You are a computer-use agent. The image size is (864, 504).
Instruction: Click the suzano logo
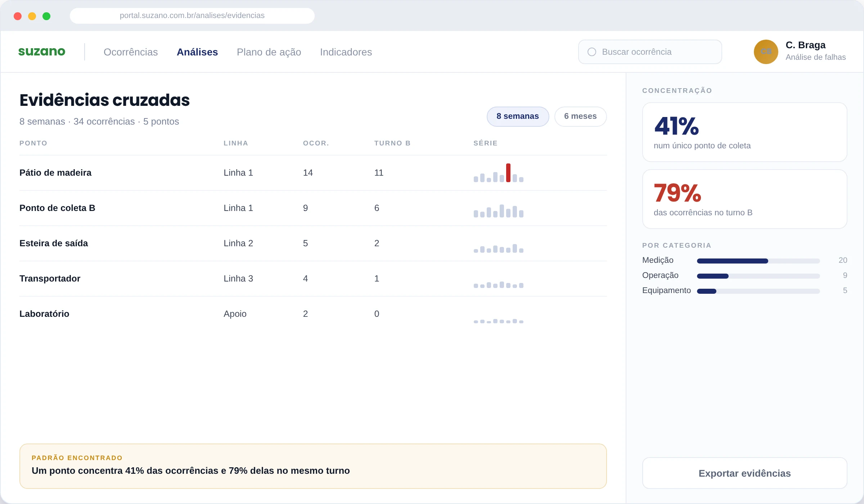tap(42, 51)
